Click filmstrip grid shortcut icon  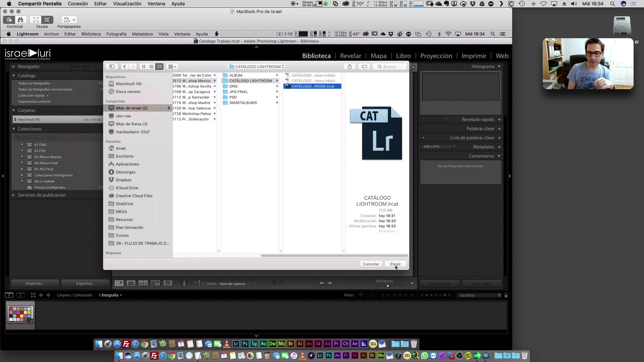(x=33, y=295)
